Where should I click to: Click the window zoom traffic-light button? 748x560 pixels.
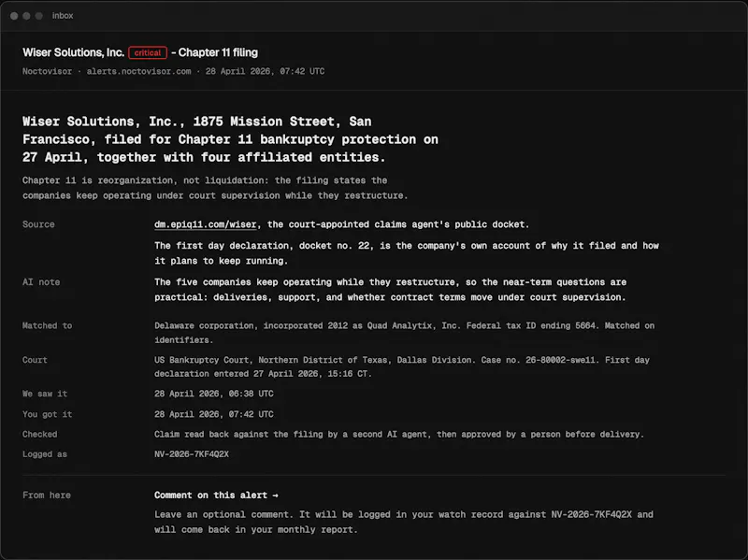(x=39, y=16)
